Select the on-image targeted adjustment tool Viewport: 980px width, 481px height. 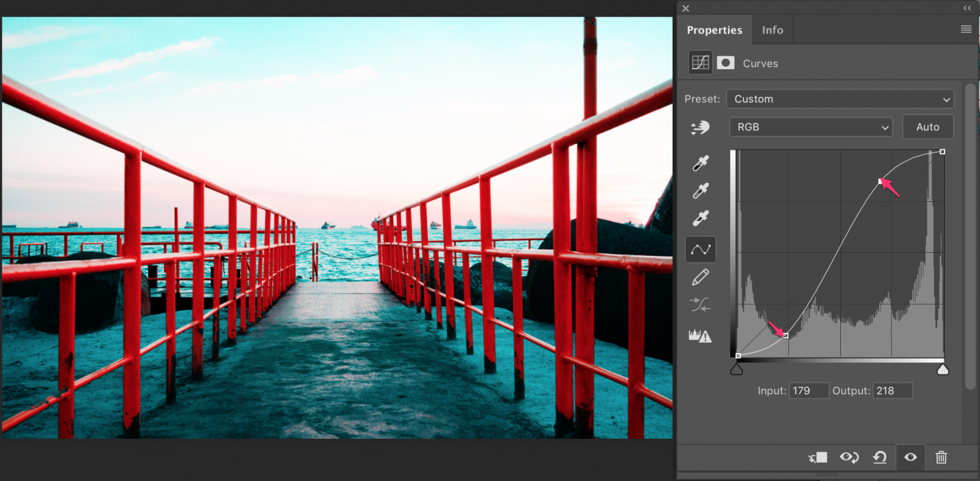[700, 127]
